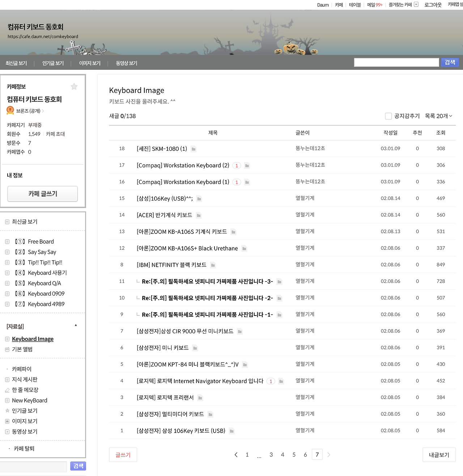Click the next page arrow in pagination
The image size is (463, 476).
tap(329, 455)
